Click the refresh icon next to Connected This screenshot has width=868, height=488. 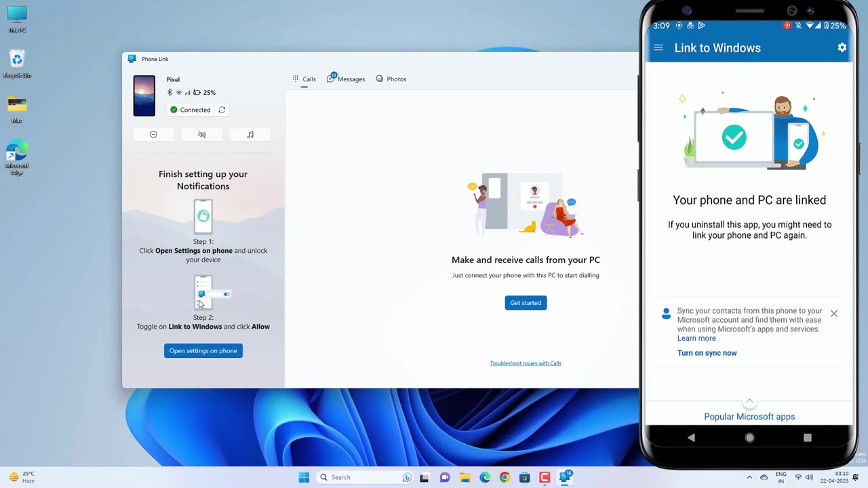click(222, 110)
